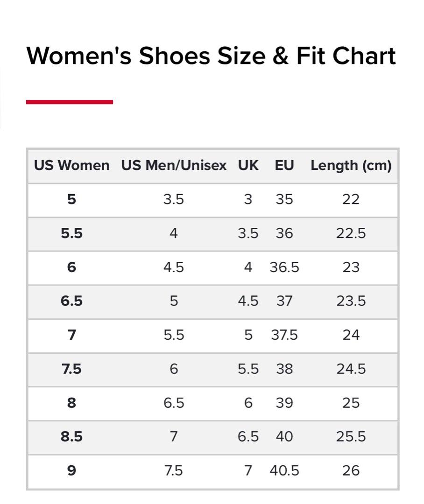Image resolution: width=424 pixels, height=504 pixels.
Task: Click the "Women's Shoes Size & Fit Chart" title
Action: [211, 56]
